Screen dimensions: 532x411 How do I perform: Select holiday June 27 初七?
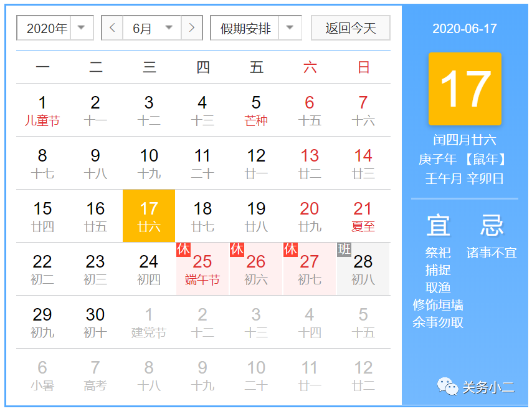coord(310,269)
